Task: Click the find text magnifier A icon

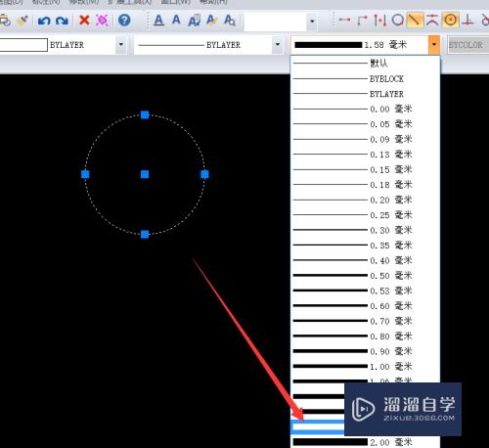Action: (230, 21)
